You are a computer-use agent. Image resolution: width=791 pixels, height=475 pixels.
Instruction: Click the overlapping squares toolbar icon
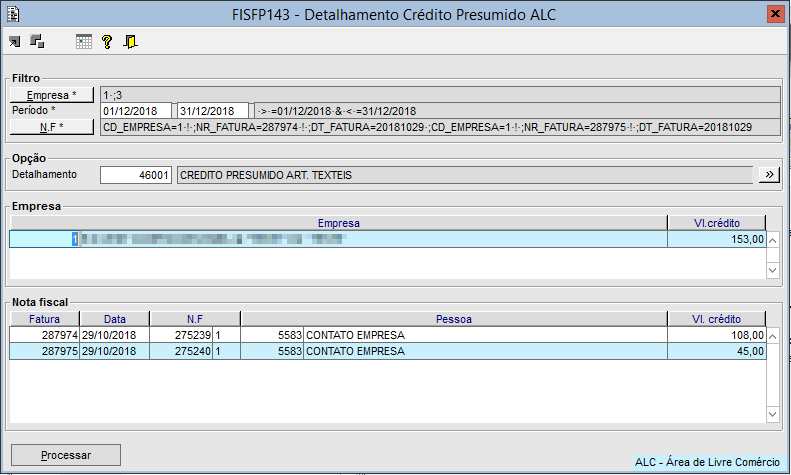click(x=37, y=41)
